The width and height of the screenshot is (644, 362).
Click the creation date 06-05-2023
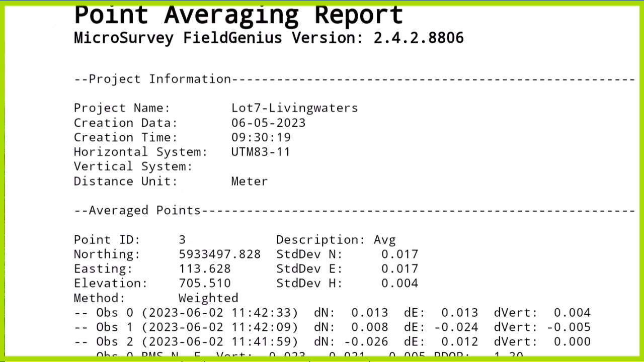[268, 123]
